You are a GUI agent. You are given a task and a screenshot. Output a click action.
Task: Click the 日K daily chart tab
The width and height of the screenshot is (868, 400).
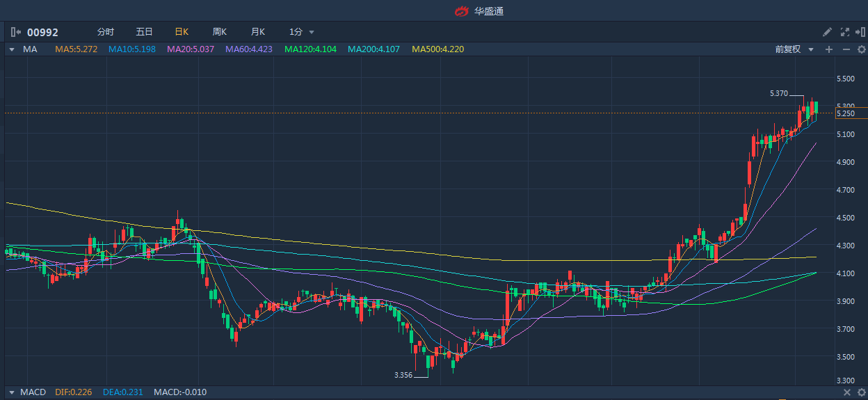(x=182, y=32)
